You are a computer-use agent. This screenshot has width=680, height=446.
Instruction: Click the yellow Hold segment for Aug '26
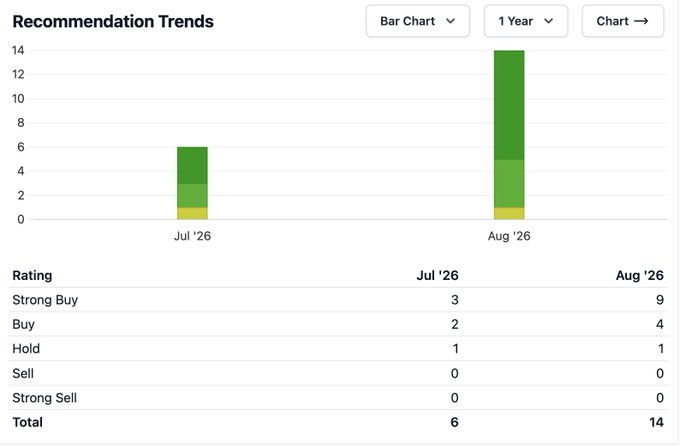[x=509, y=213]
